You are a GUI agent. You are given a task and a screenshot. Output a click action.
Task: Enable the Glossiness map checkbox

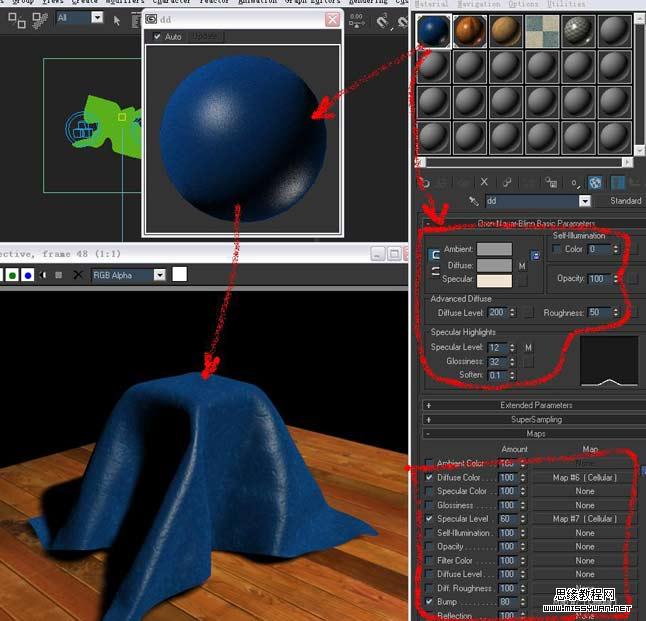[429, 505]
